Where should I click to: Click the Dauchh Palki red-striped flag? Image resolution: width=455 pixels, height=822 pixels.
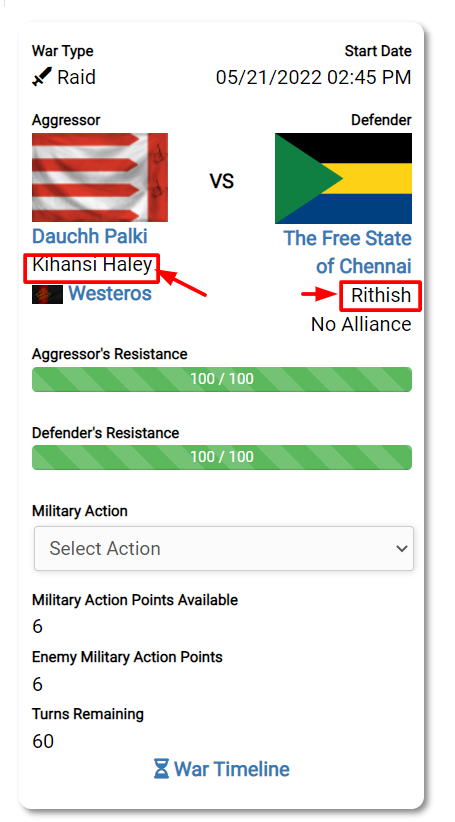(100, 177)
